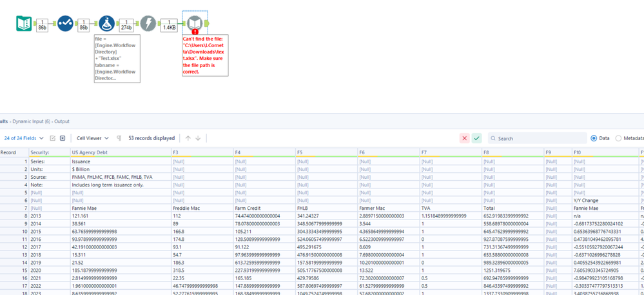Click the 166.8 cell in F3

202,232
